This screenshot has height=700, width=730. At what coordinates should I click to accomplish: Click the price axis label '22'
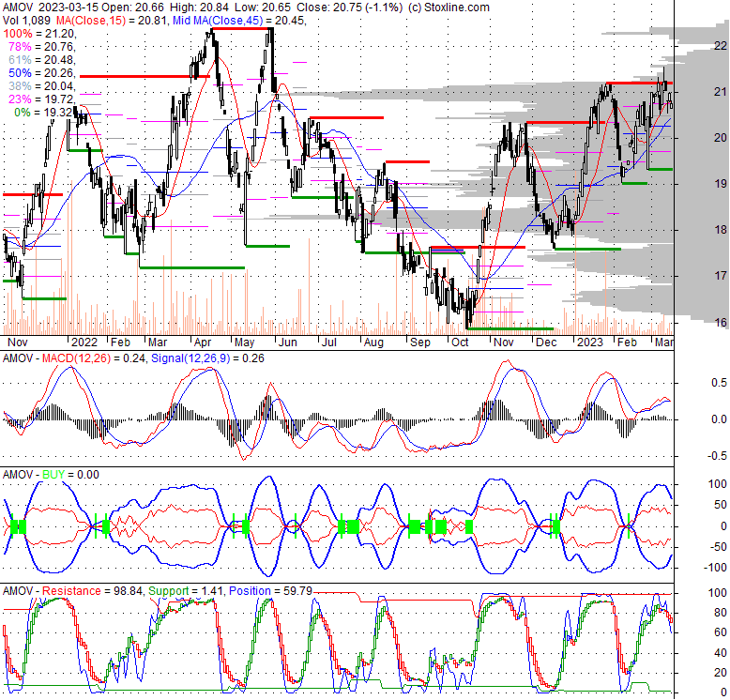721,46
